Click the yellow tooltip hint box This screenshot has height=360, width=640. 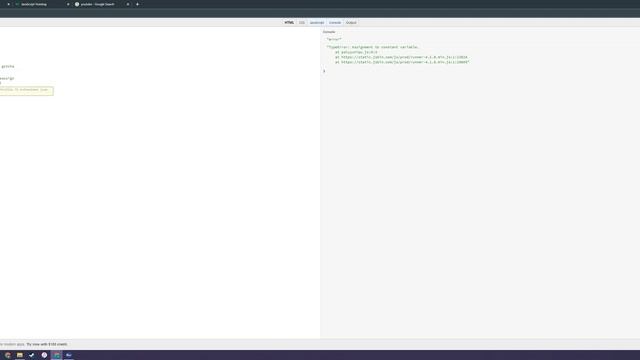26,91
